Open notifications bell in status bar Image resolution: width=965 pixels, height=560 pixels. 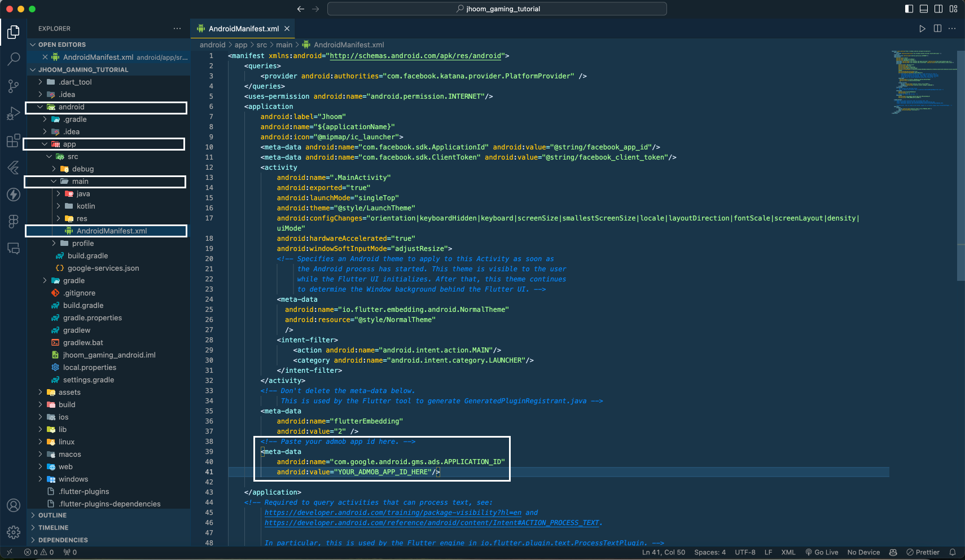tap(953, 553)
